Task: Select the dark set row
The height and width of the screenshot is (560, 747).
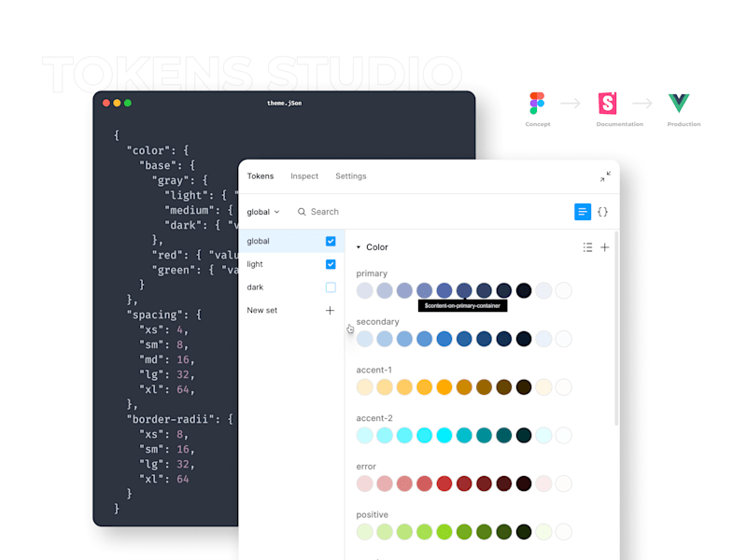Action: point(291,287)
